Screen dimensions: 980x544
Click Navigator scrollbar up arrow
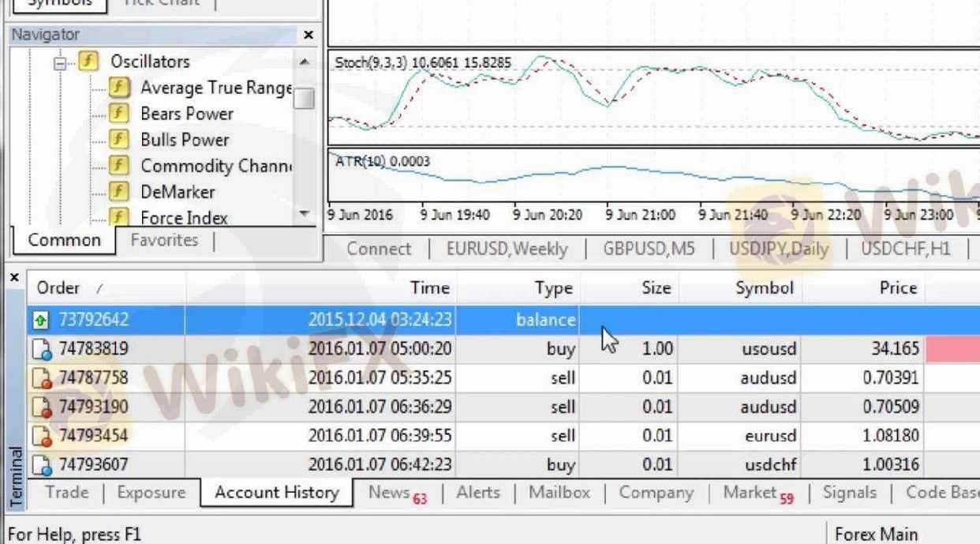pyautogui.click(x=305, y=61)
